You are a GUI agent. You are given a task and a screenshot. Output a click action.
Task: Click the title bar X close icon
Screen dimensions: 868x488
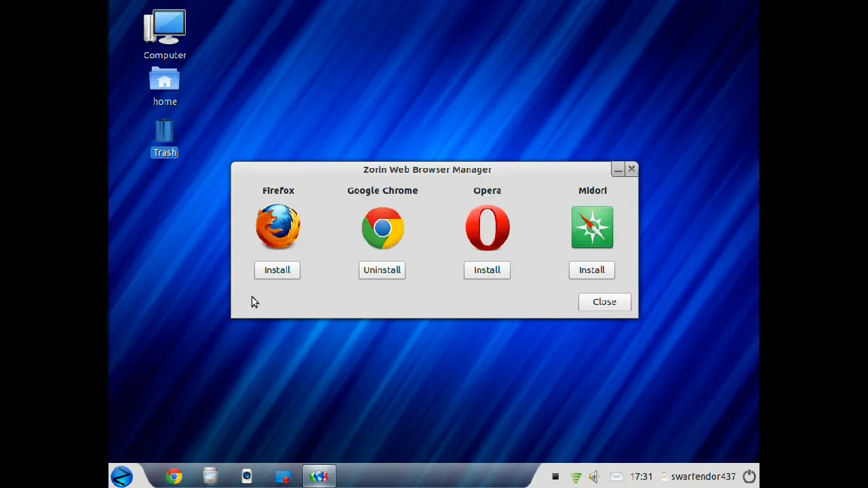pyautogui.click(x=631, y=169)
